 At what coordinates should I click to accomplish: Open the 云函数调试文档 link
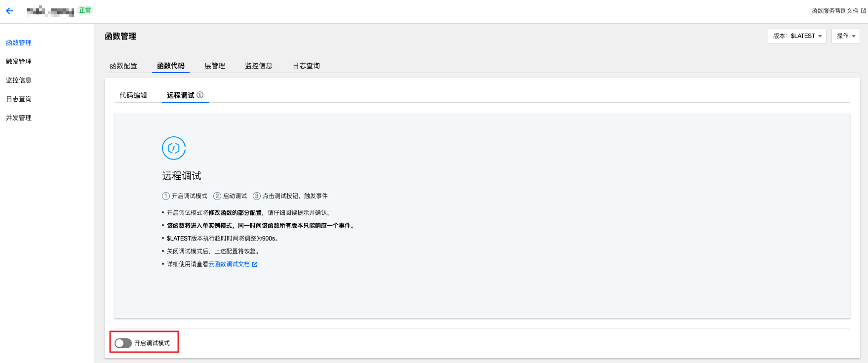click(x=229, y=264)
